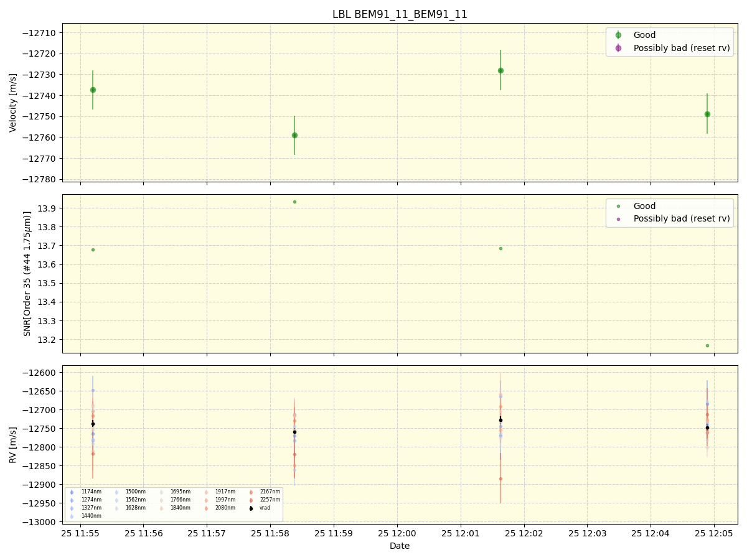Click the 13.9 SNR tick label
747x560 pixels.
coord(48,208)
